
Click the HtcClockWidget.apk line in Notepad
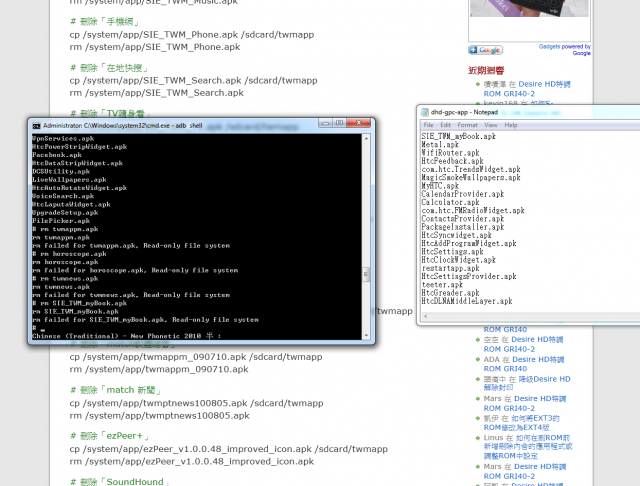458,260
